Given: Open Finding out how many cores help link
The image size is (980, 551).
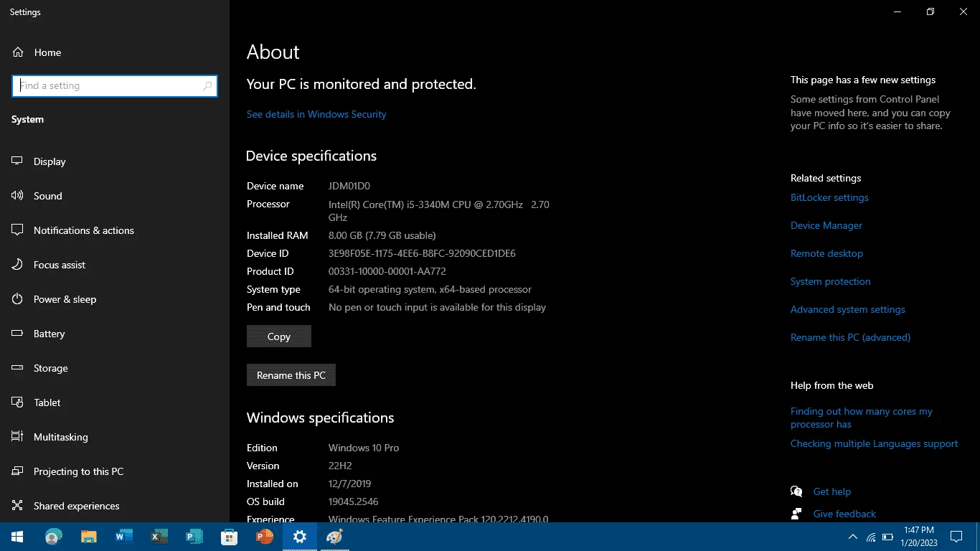Looking at the screenshot, I should pyautogui.click(x=862, y=418).
